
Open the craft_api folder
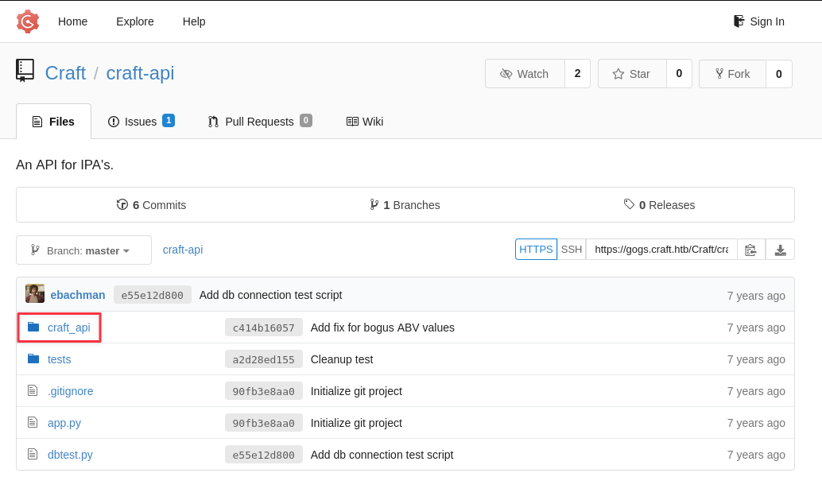pos(68,328)
